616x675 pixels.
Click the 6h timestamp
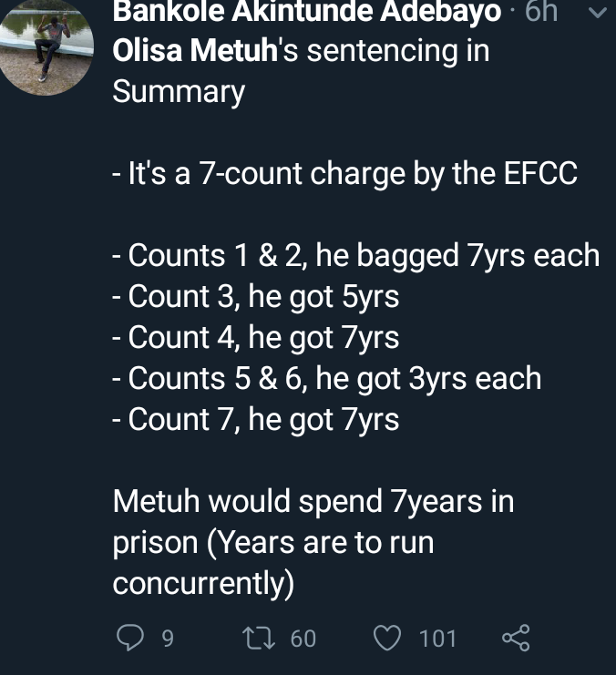[541, 11]
